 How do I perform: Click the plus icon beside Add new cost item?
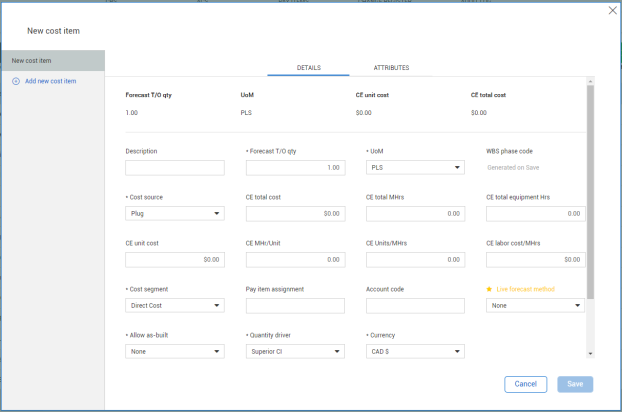pyautogui.click(x=15, y=81)
